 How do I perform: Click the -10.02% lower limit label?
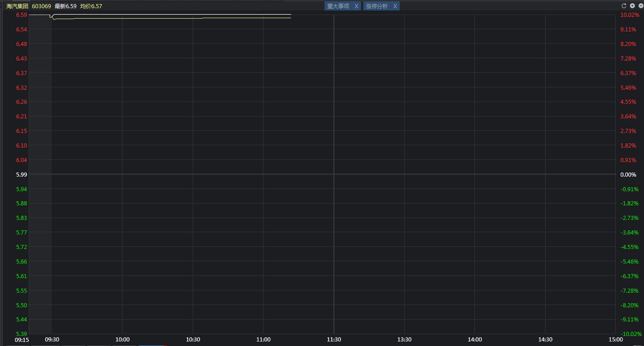(x=631, y=334)
